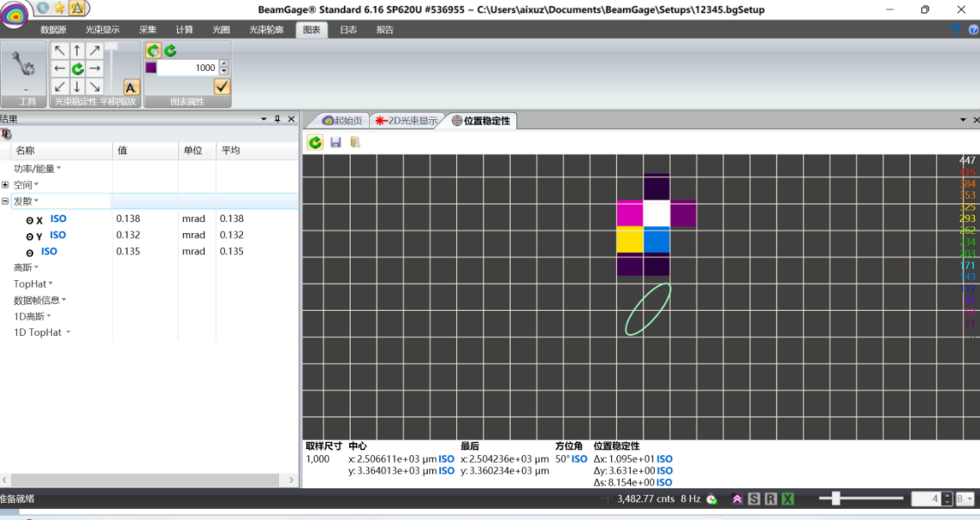Click the R button in status bar

click(771, 499)
